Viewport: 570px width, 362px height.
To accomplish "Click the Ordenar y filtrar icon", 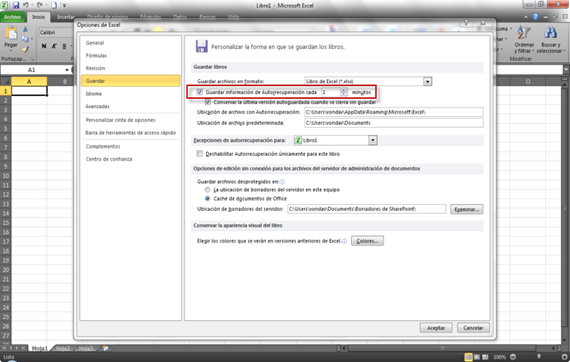I will [524, 33].
